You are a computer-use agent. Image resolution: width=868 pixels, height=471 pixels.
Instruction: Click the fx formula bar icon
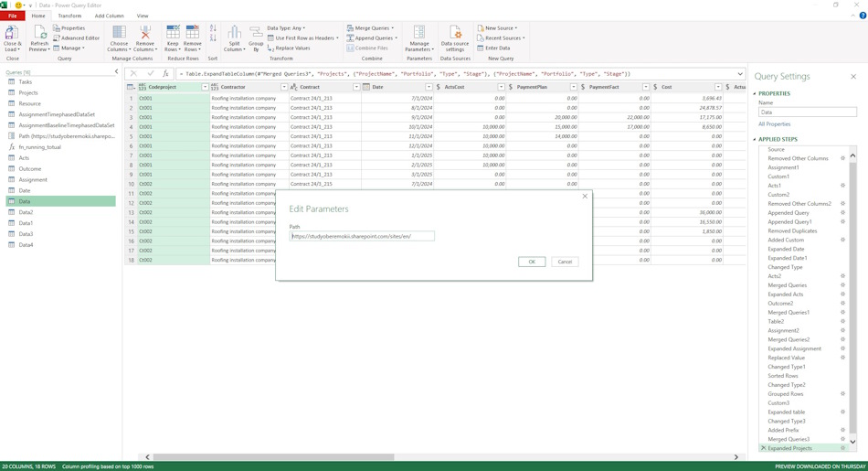click(165, 74)
